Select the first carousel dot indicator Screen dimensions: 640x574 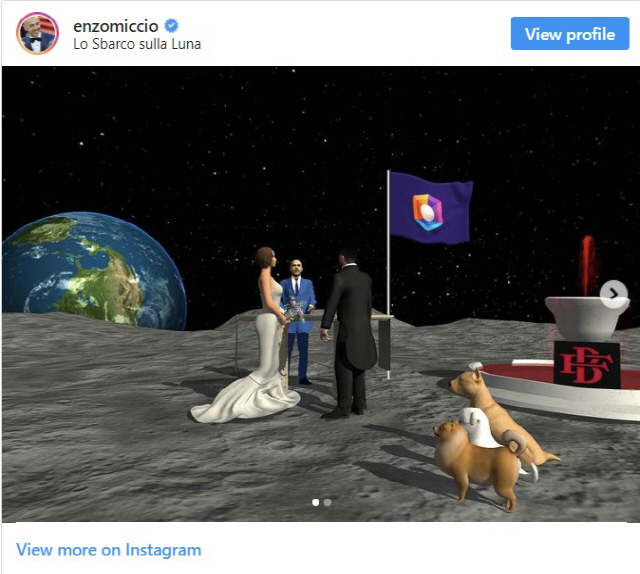[x=316, y=503]
